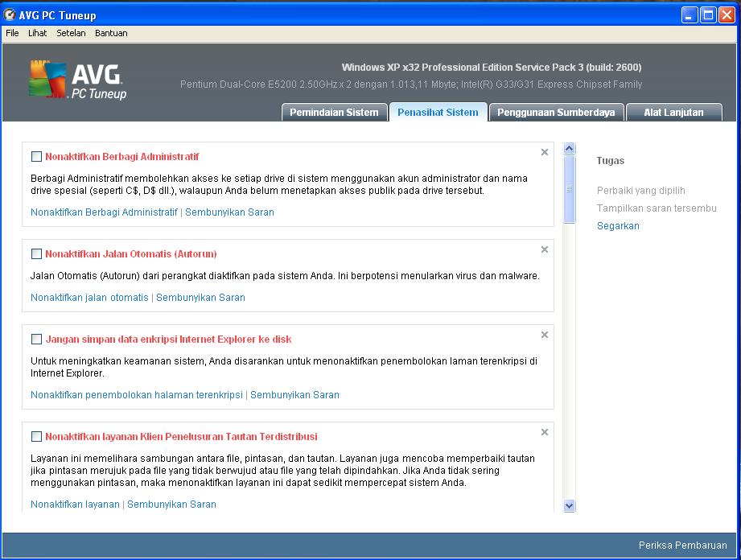741x560 pixels.
Task: Click Tampilkan saran tersembunyi task
Action: (x=657, y=208)
